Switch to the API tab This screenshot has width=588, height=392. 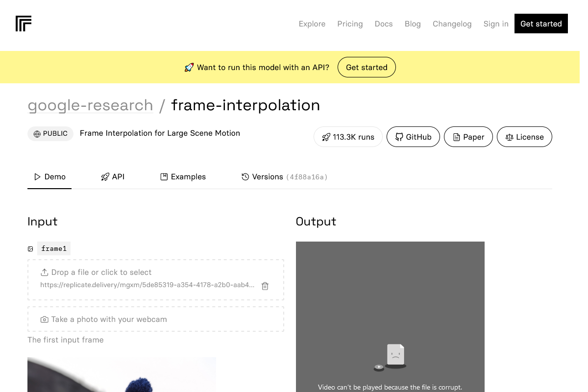tap(113, 177)
